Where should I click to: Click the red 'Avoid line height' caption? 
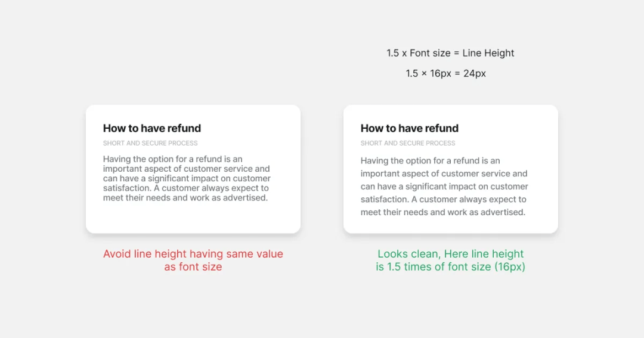click(193, 260)
